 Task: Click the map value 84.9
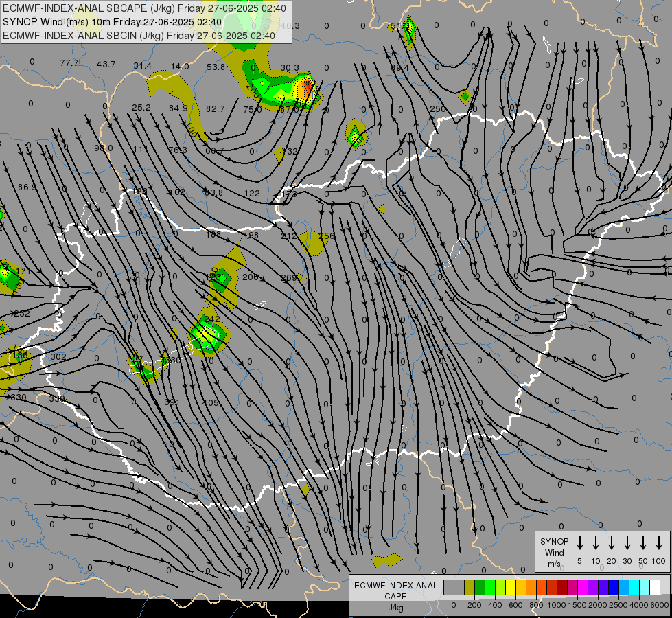178,108
